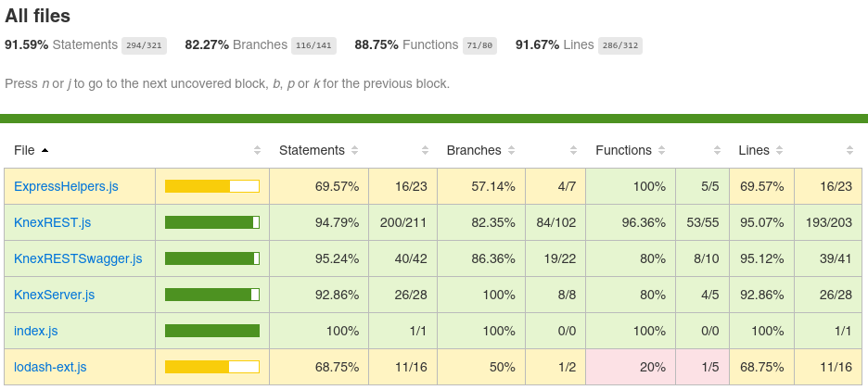Click KnexServer.js functions count 4/5
The width and height of the screenshot is (868, 390).
click(710, 295)
